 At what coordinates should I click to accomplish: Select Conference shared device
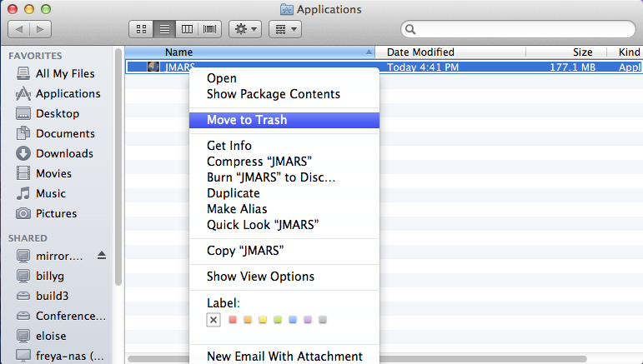click(x=61, y=316)
